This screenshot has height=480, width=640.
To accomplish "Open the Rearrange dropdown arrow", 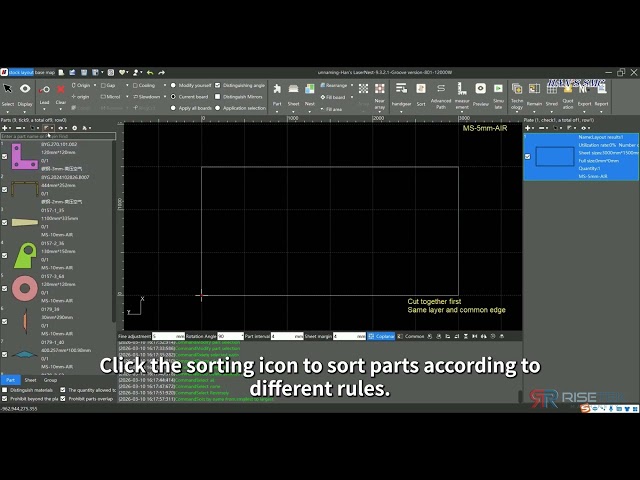I will click(x=352, y=85).
